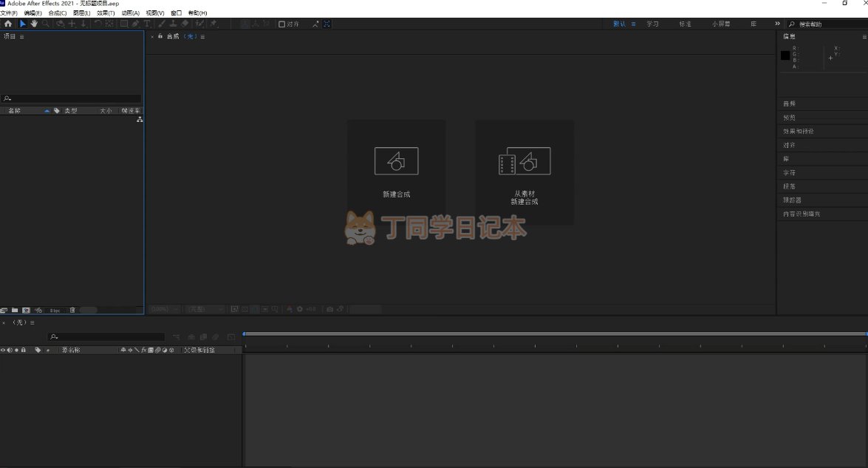Click the snapping options icon after 对齐
Screen dimensions: 868x468
[x=315, y=24]
